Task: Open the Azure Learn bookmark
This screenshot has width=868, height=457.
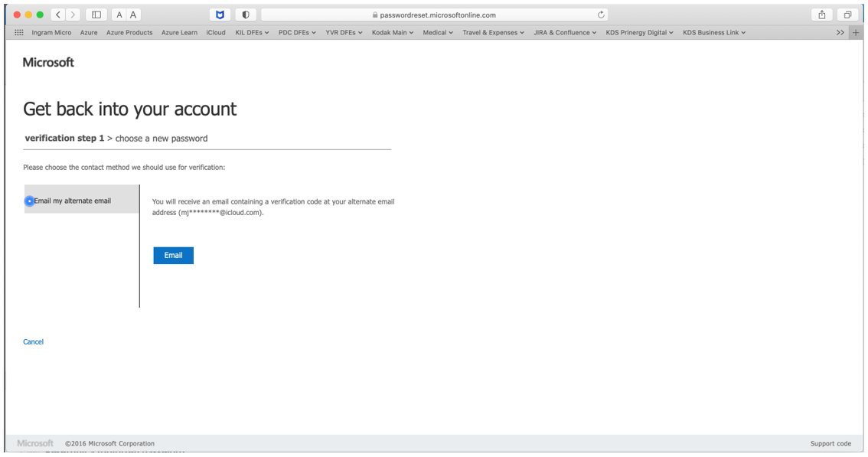Action: [179, 33]
